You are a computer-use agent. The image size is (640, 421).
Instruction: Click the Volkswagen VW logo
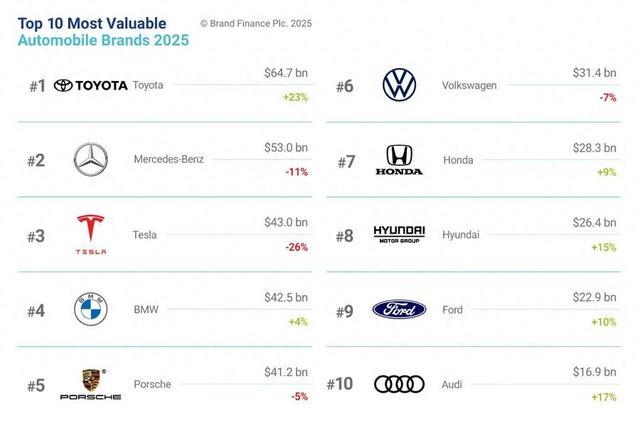[x=399, y=86]
